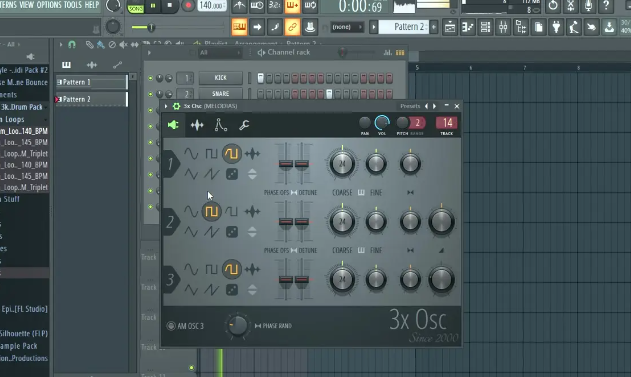Open the Presets menu in 3x Osc
631x377 pixels.
point(410,106)
